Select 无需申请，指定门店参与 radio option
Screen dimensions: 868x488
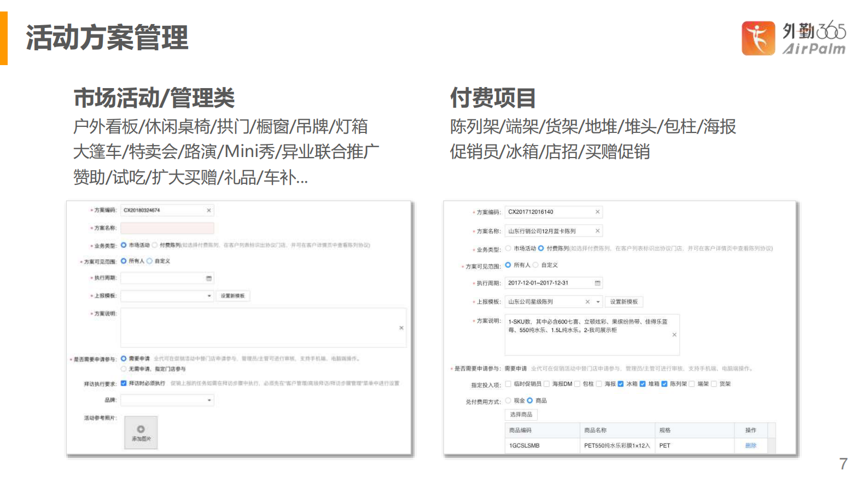tap(124, 369)
